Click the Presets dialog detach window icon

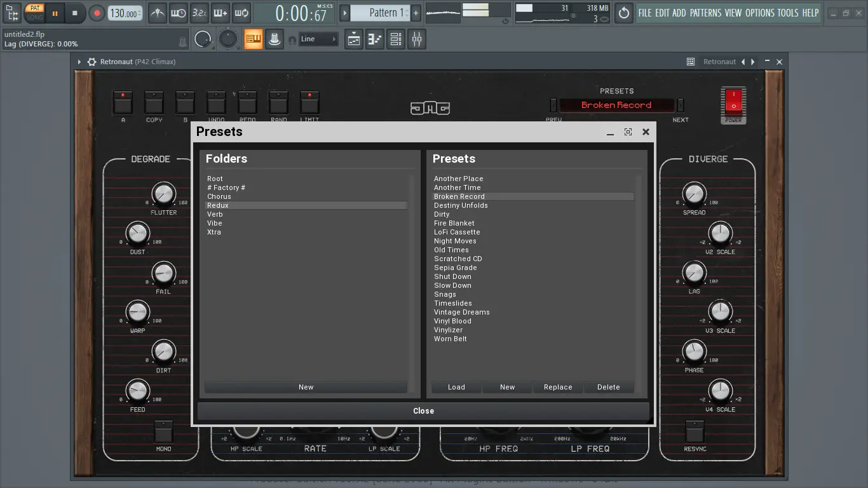(628, 132)
